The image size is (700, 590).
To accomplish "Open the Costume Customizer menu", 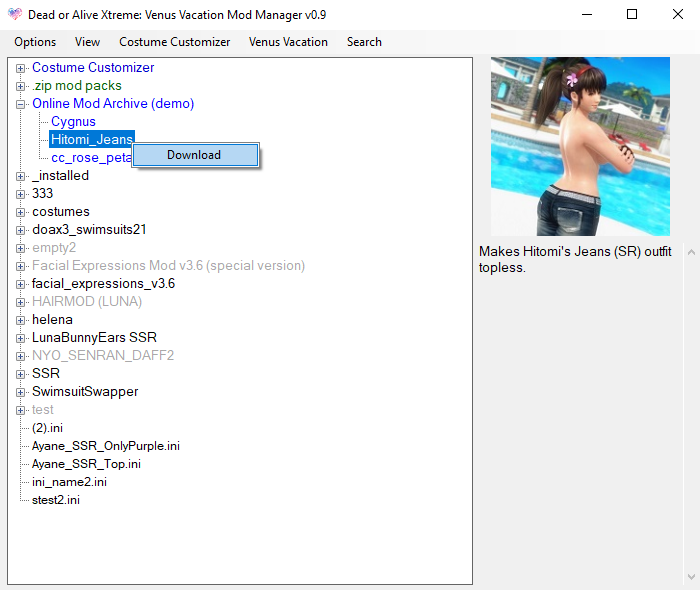I will 175,42.
